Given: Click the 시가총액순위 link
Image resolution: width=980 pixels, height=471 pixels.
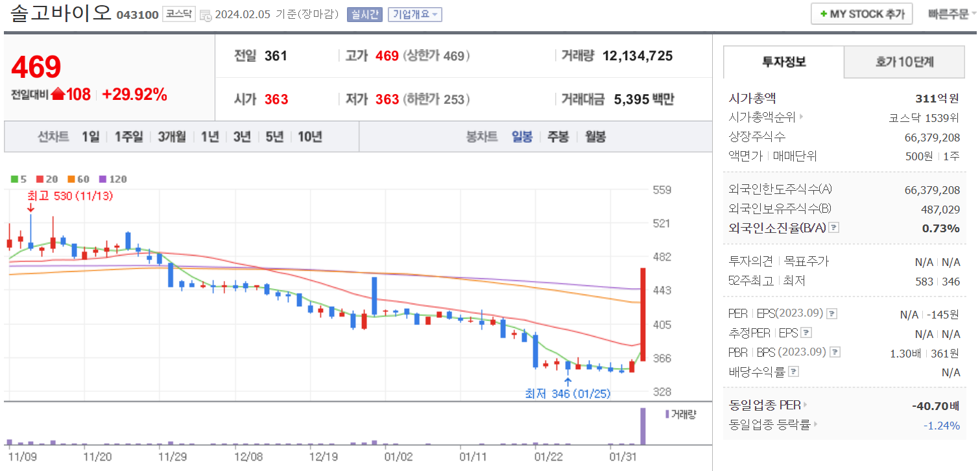Looking at the screenshot, I should coord(762,117).
